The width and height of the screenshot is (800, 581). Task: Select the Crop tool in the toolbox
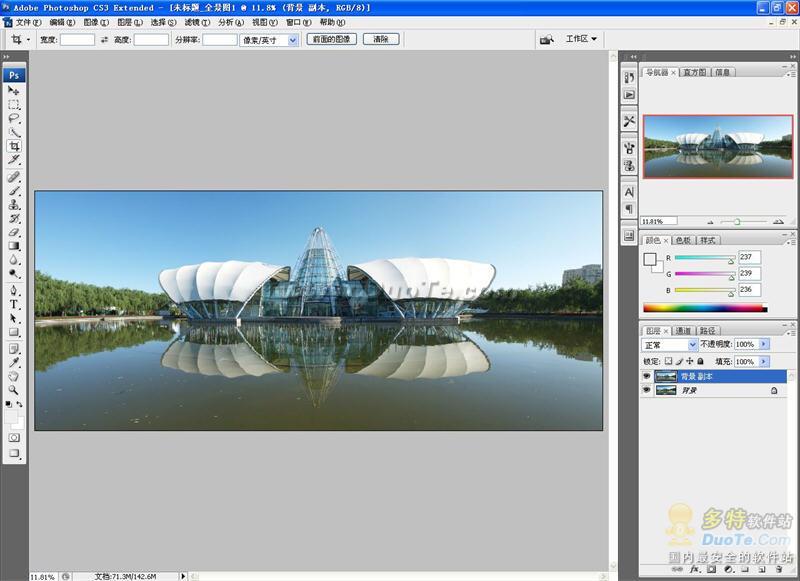[x=14, y=146]
